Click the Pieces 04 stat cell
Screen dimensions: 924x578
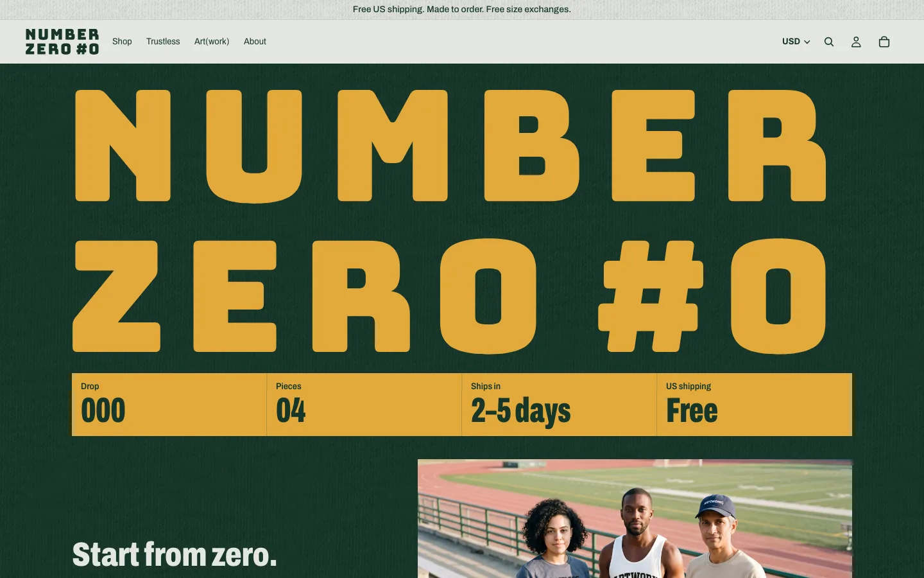364,405
